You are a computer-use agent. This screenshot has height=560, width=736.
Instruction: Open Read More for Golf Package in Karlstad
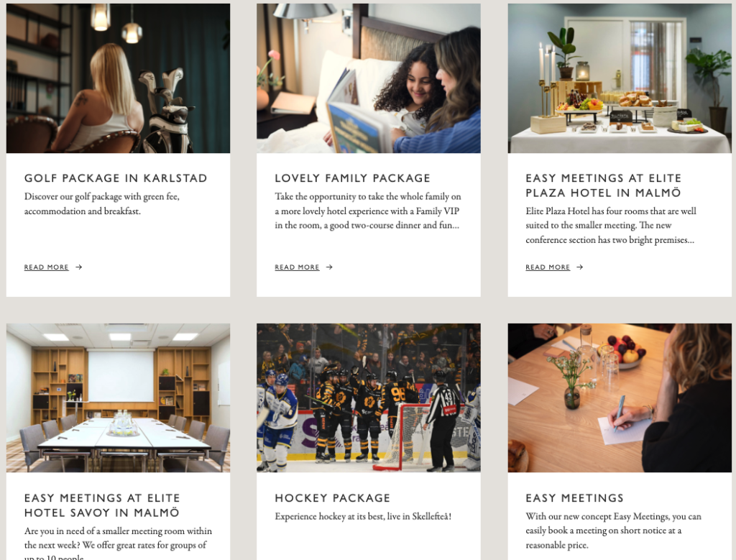(x=47, y=267)
